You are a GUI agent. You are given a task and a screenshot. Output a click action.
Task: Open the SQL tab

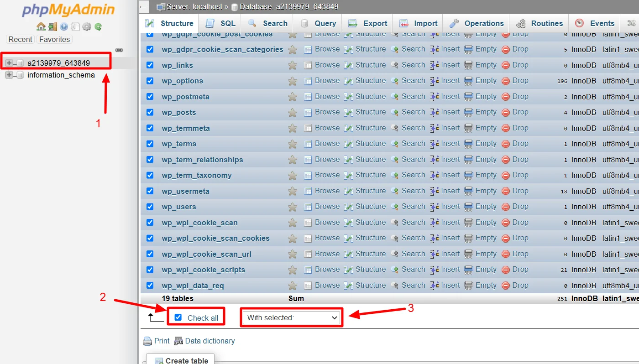[x=221, y=24]
